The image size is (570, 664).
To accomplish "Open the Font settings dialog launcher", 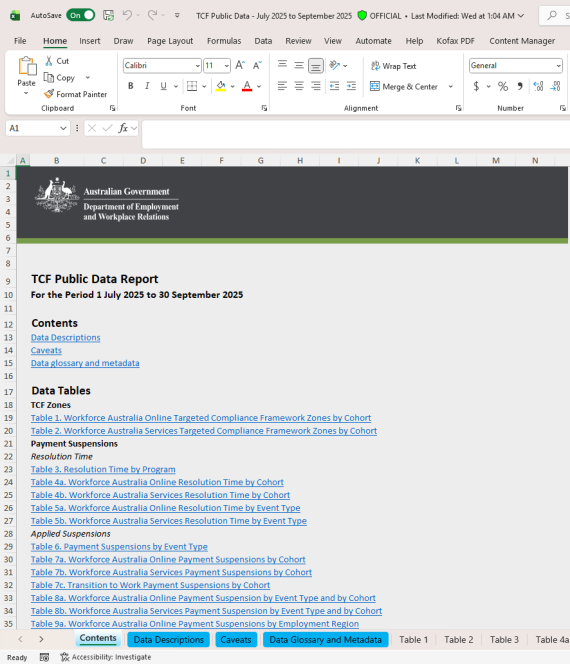I will click(264, 108).
